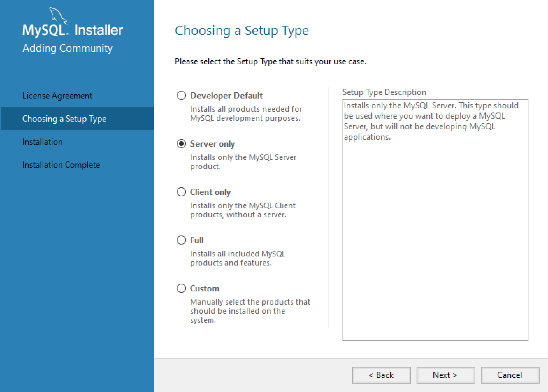The height and width of the screenshot is (392, 548).
Task: Click the 'Installs all included MySQL products' description
Action: coord(238,258)
